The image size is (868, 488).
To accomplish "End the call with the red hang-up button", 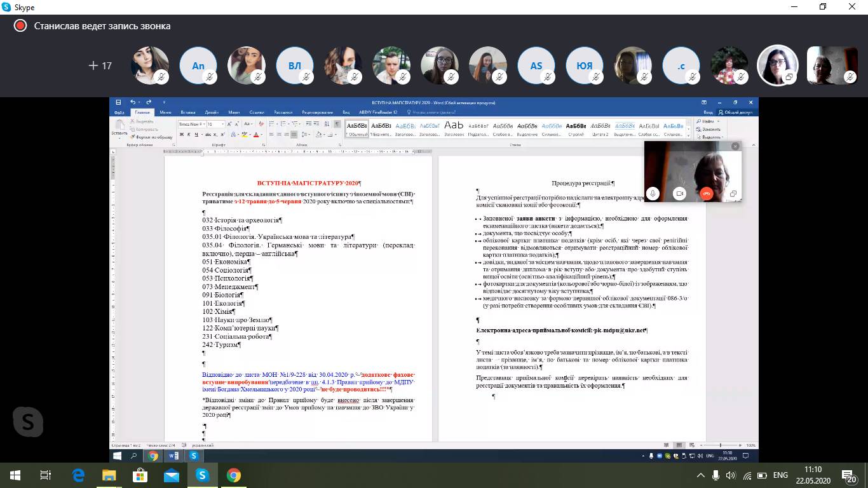I will [706, 194].
